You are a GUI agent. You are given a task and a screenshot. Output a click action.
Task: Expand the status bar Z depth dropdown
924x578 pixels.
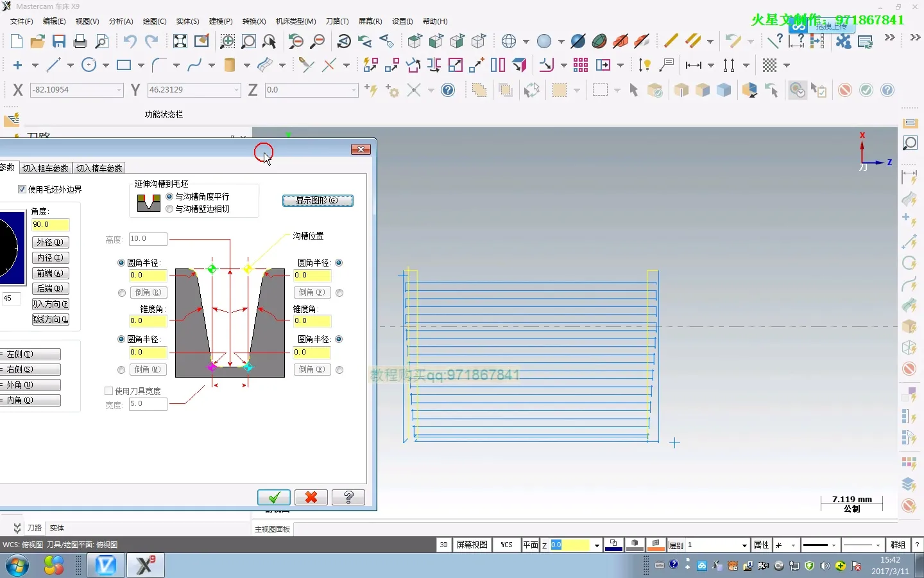point(597,545)
